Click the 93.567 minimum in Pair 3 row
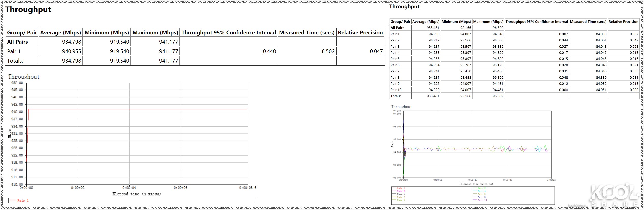644x210 pixels. click(x=465, y=46)
